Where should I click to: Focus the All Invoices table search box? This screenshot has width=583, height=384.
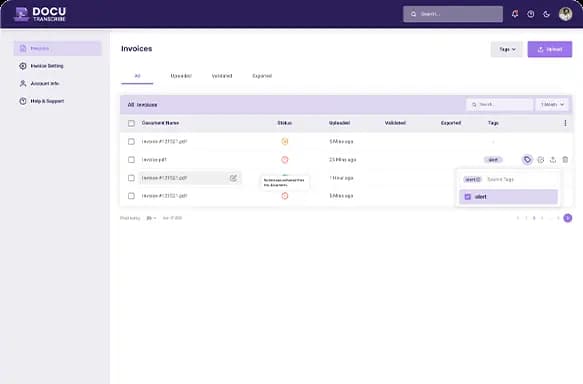click(499, 104)
